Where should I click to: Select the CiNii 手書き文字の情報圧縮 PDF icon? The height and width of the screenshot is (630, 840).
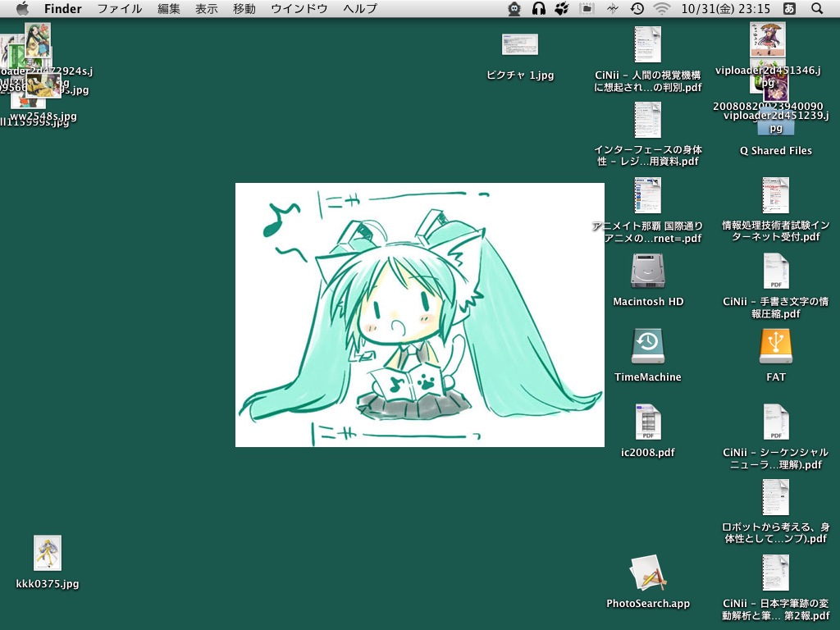tap(776, 271)
